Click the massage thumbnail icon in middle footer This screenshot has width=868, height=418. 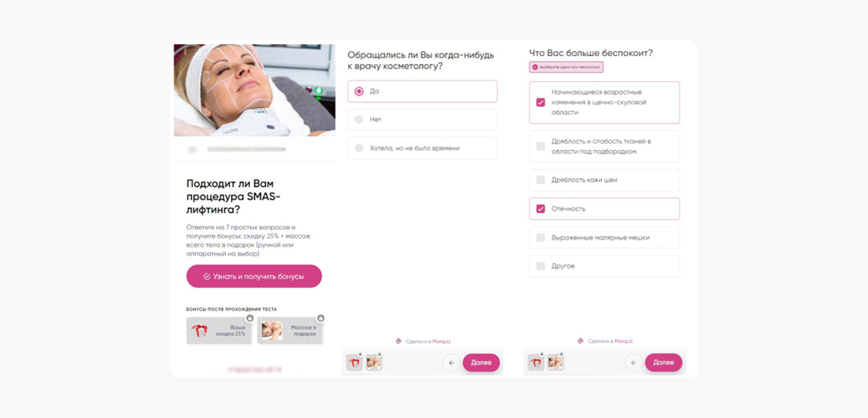(x=374, y=363)
